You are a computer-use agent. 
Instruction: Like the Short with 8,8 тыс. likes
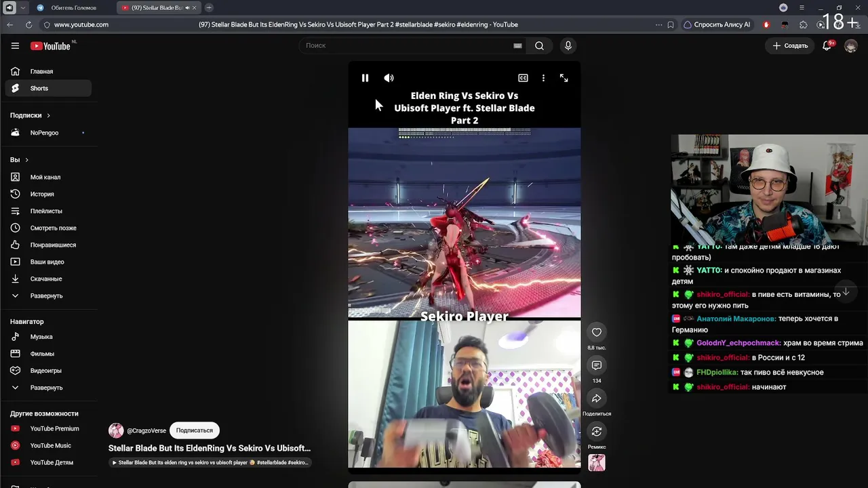[597, 332]
